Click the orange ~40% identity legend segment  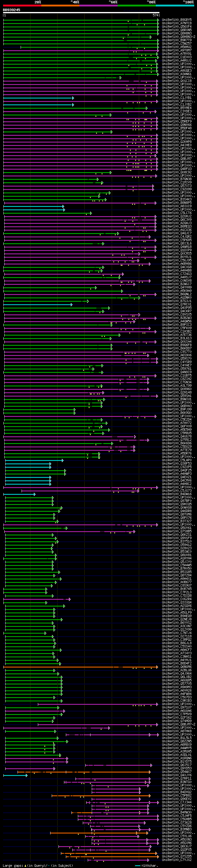click(x=61, y=6)
